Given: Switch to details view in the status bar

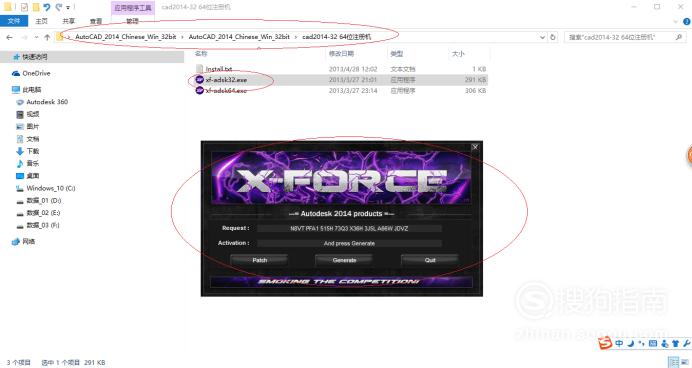Looking at the screenshot, I should tap(673, 363).
